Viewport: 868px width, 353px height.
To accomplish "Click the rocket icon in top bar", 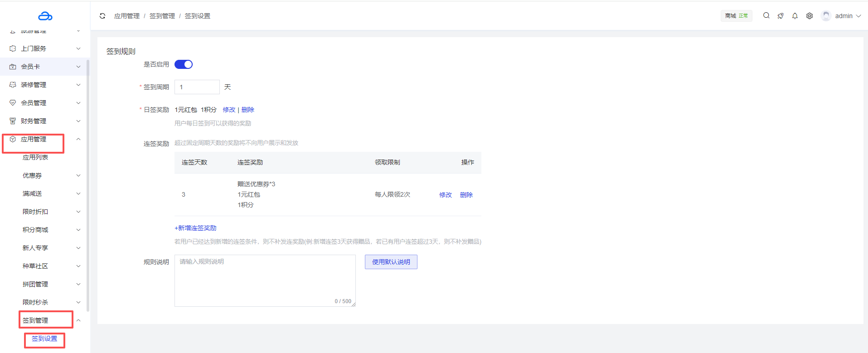I will (x=780, y=16).
